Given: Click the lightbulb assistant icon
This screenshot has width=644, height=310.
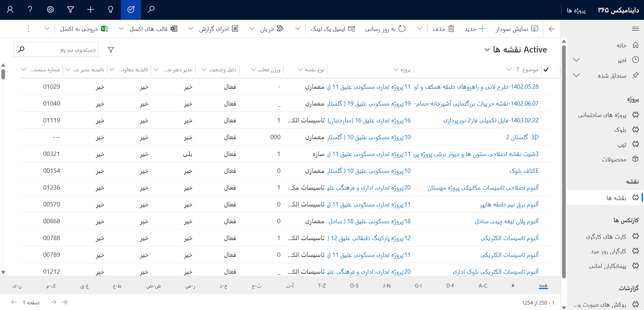Looking at the screenshot, I should (110, 10).
